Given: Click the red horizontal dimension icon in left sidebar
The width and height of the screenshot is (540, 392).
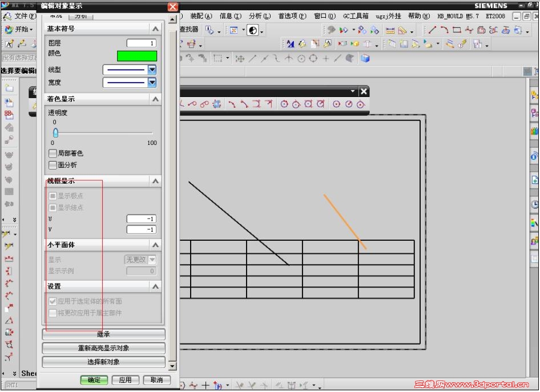Looking at the screenshot, I should 9,258.
